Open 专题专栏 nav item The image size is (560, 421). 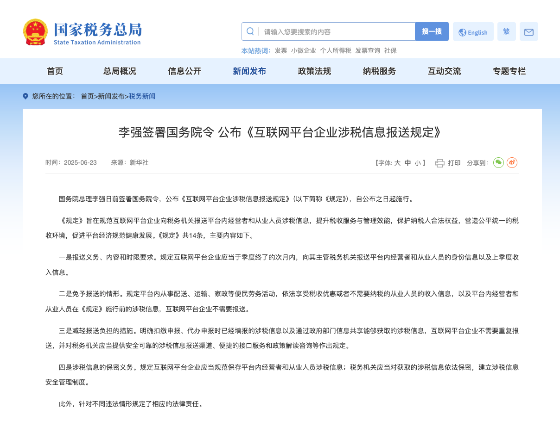509,71
